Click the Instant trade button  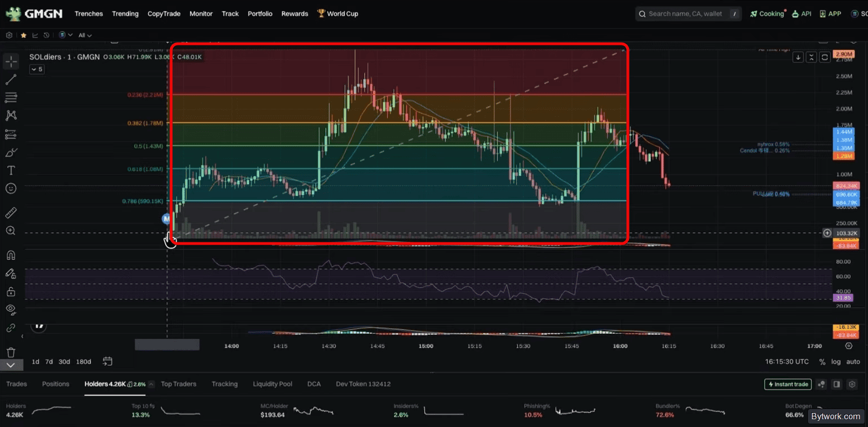tap(788, 384)
